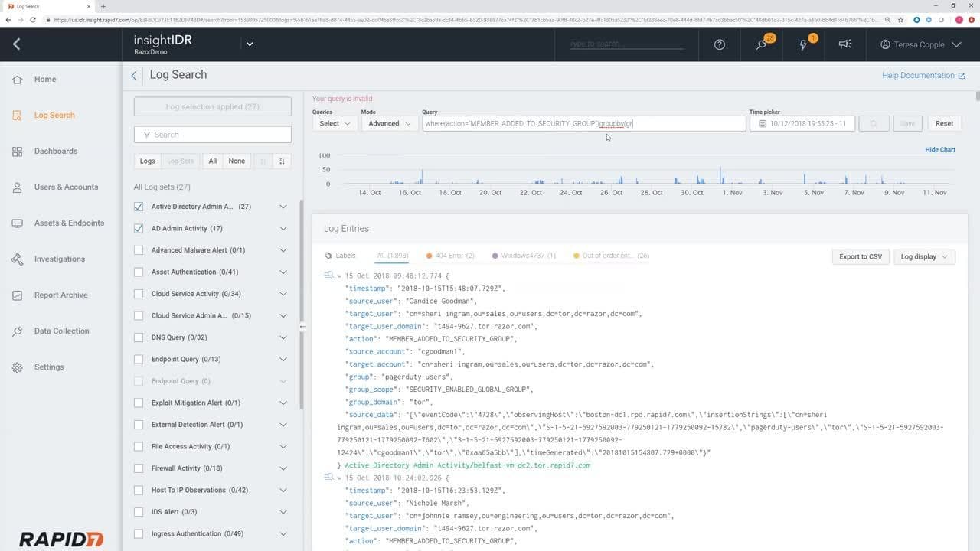Image resolution: width=980 pixels, height=551 pixels.
Task: Click the back arrow beside Log Search title
Action: (x=134, y=75)
